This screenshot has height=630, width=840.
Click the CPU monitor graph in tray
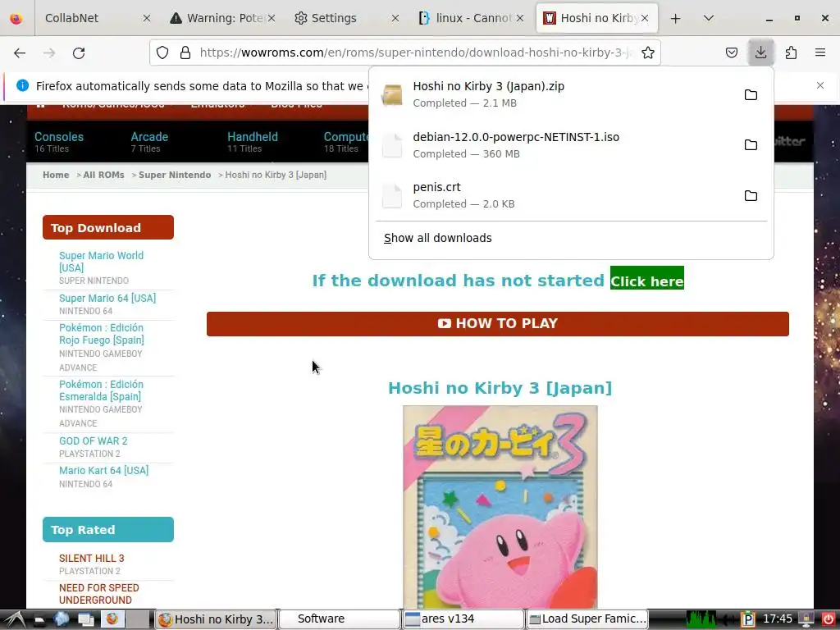tap(701, 619)
